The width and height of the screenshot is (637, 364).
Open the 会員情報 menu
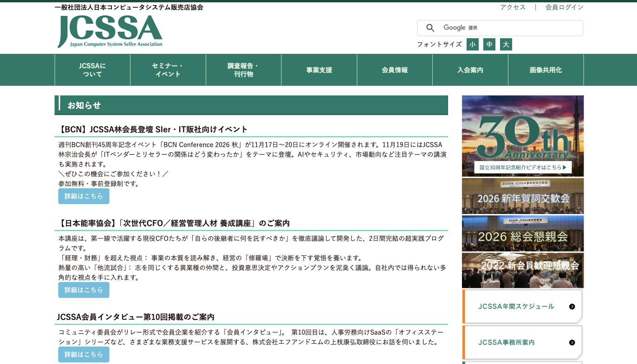point(395,70)
